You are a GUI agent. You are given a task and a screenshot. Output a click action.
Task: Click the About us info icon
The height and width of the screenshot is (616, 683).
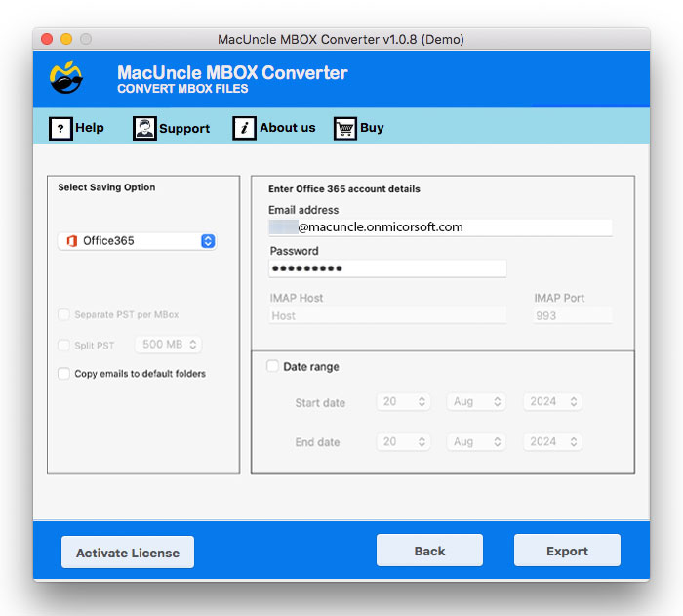244,129
